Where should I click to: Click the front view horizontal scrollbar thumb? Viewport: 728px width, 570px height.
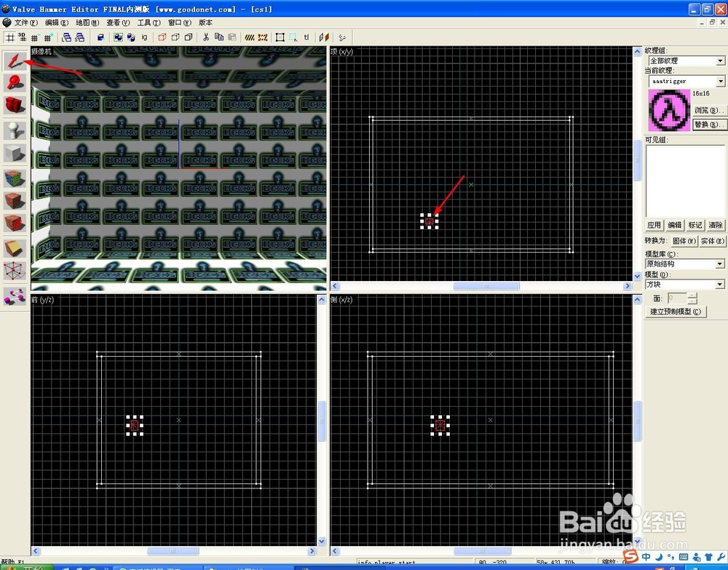click(173, 551)
